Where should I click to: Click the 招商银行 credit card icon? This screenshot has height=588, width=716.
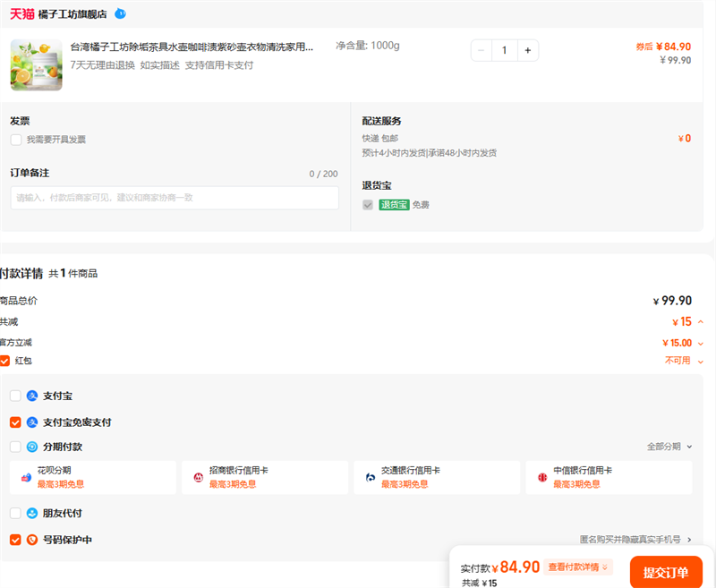coord(198,477)
